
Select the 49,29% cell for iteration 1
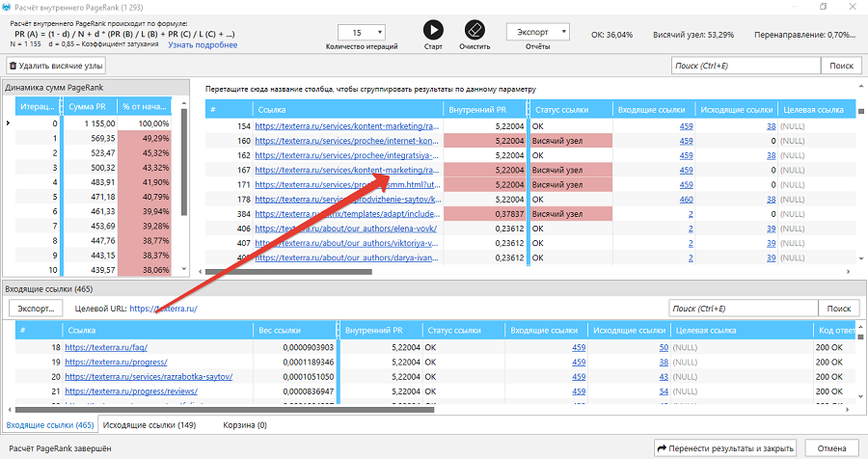coord(144,138)
